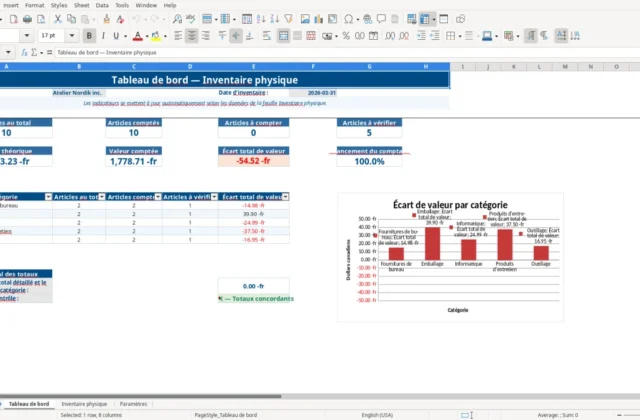Image resolution: width=640 pixels, height=420 pixels.
Task: Run the spelling check (abc icon)
Action: (x=191, y=19)
